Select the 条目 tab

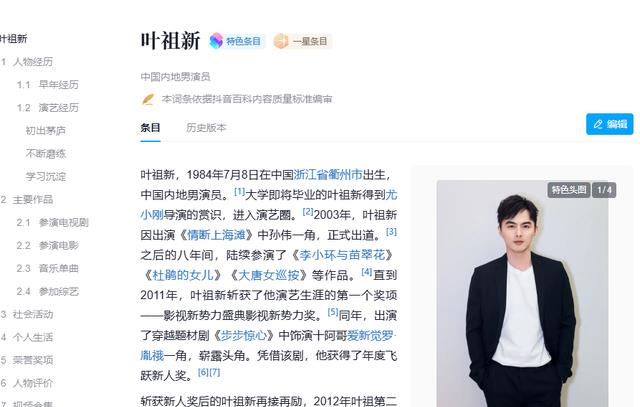click(x=150, y=128)
